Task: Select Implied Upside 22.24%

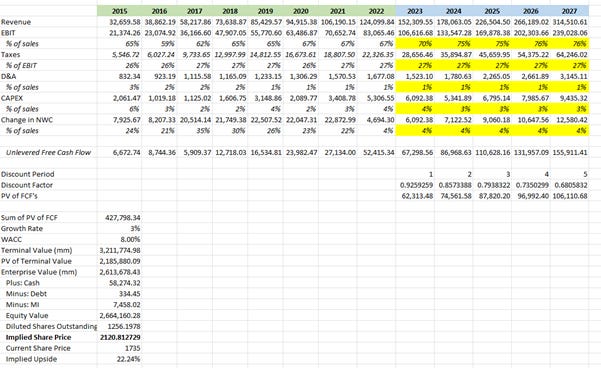Action: coord(128,359)
